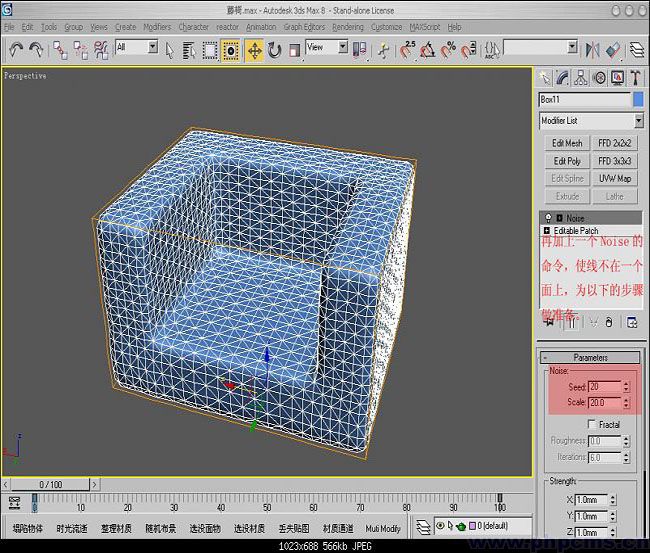Click the Strength X spinner arrows

coord(613,500)
